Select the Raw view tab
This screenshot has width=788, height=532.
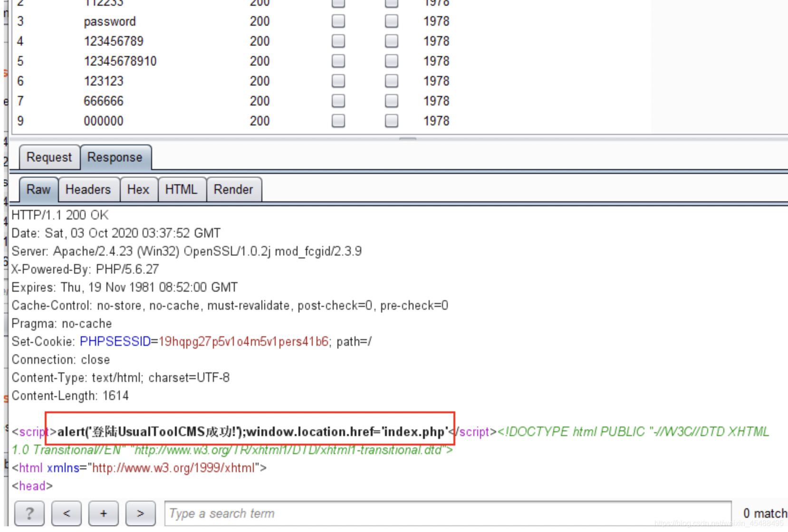(38, 190)
